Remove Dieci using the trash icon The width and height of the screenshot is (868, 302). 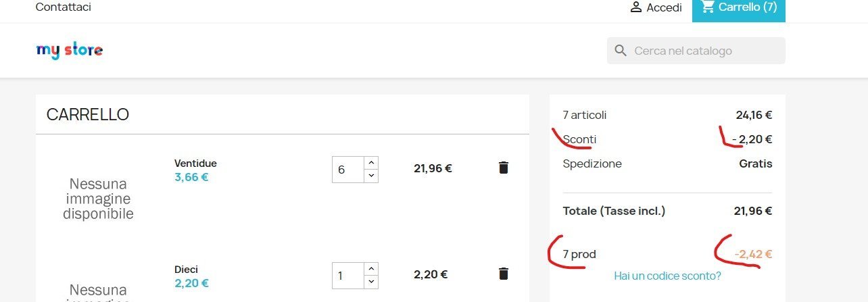tap(503, 274)
